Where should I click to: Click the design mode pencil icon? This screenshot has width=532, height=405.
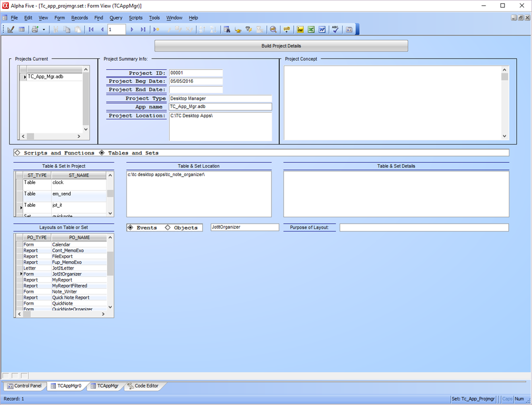click(11, 30)
